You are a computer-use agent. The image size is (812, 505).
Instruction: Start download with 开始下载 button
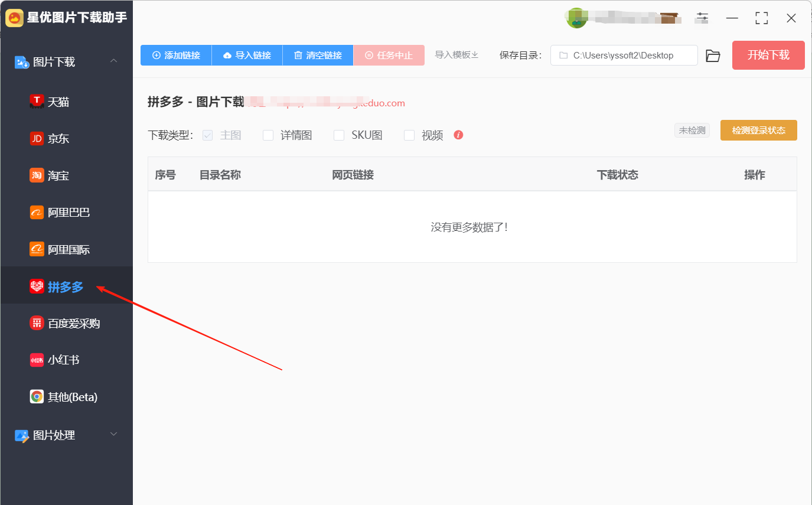pos(768,55)
